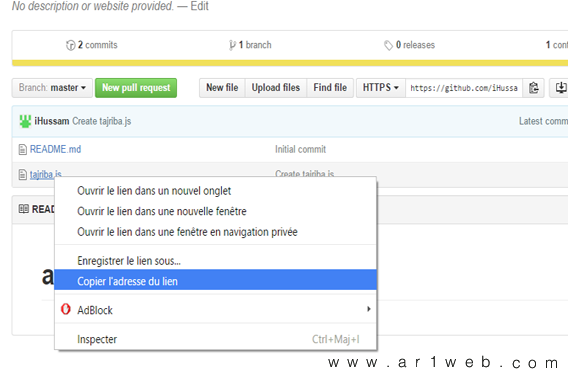Click the branch fork icon
Screen dimensions: 568x373
[x=232, y=45]
